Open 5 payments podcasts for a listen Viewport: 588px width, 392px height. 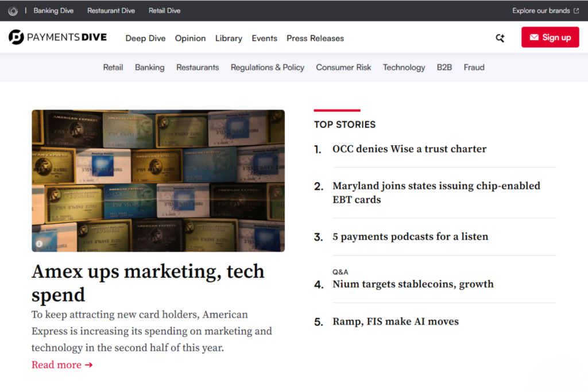[410, 237]
